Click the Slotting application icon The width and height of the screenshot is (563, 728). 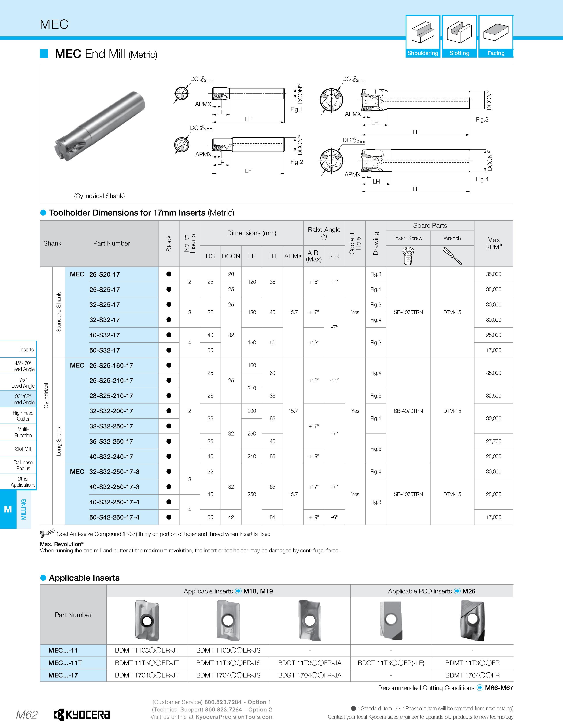459,36
